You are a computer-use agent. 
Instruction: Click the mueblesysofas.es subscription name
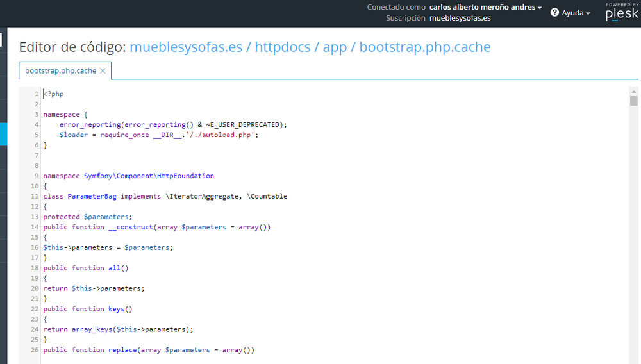point(460,18)
